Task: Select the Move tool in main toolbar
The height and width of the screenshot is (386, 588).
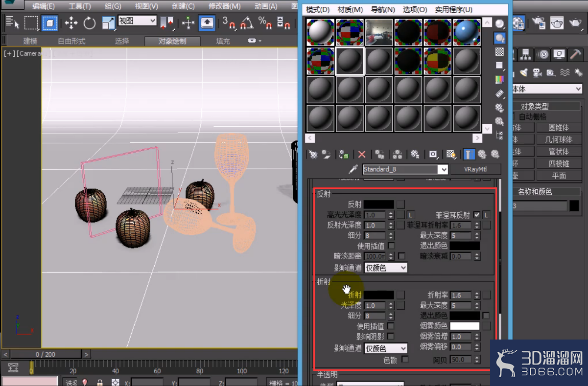Action: (71, 23)
